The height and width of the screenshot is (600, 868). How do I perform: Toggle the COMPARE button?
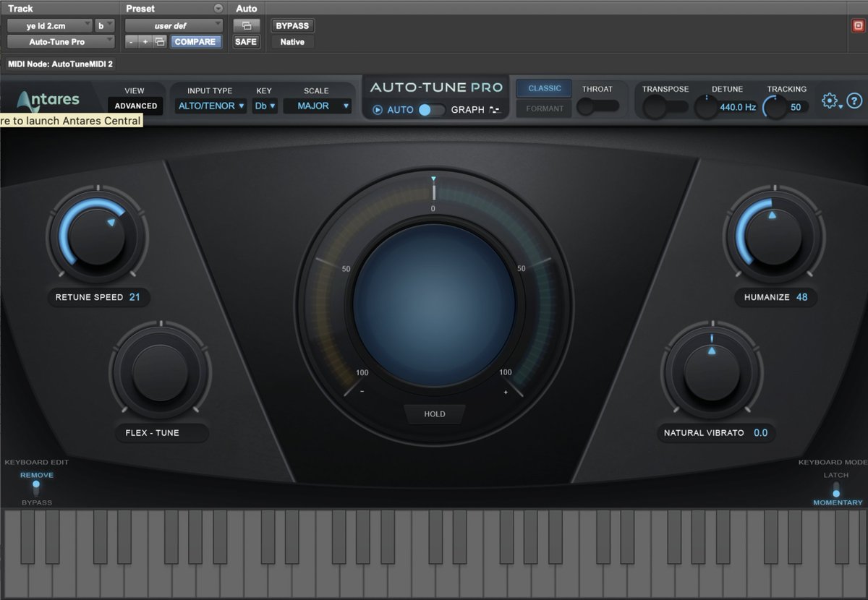(195, 42)
